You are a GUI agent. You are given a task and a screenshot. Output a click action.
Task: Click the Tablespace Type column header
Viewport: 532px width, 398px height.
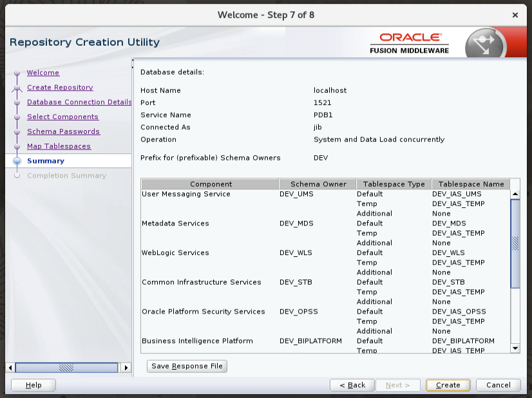point(394,184)
